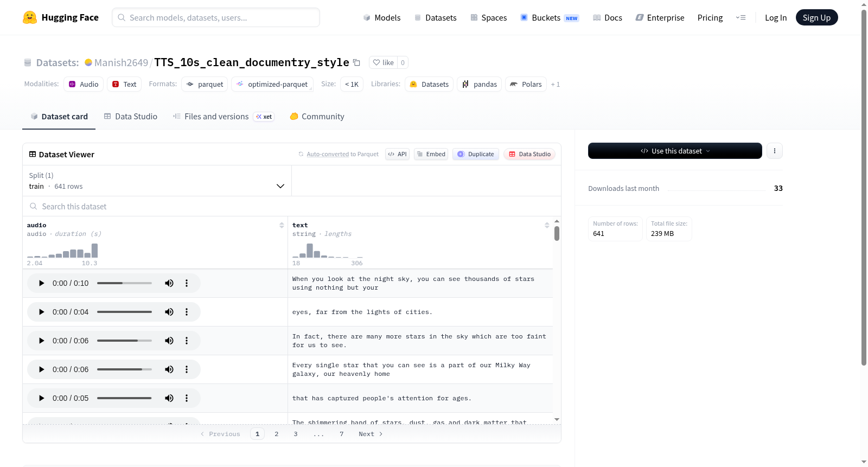This screenshot has height=467, width=868.
Task: Click the API button
Action: (x=397, y=154)
